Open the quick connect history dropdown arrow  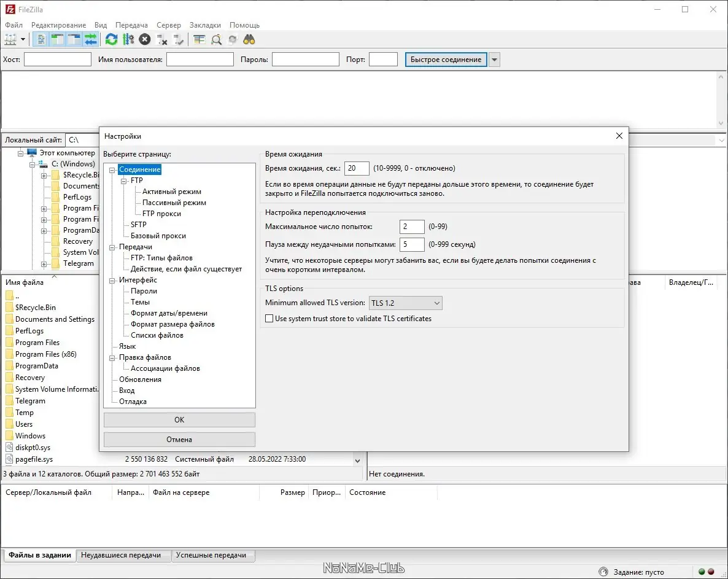click(495, 60)
